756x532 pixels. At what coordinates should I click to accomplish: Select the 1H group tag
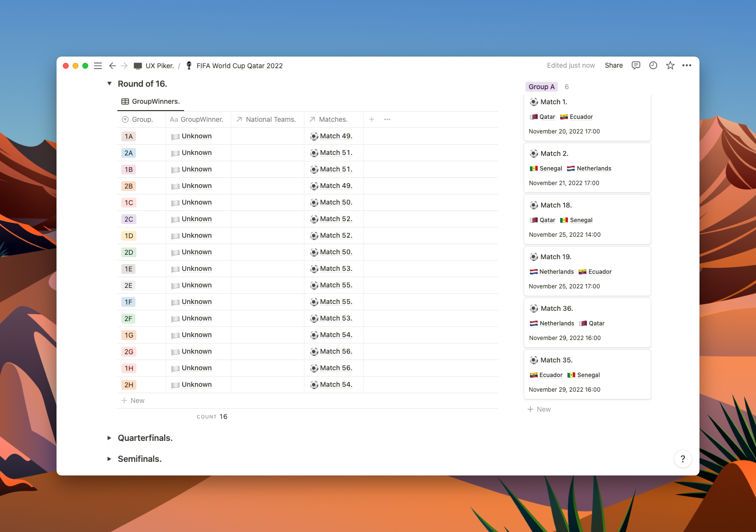[x=129, y=368]
